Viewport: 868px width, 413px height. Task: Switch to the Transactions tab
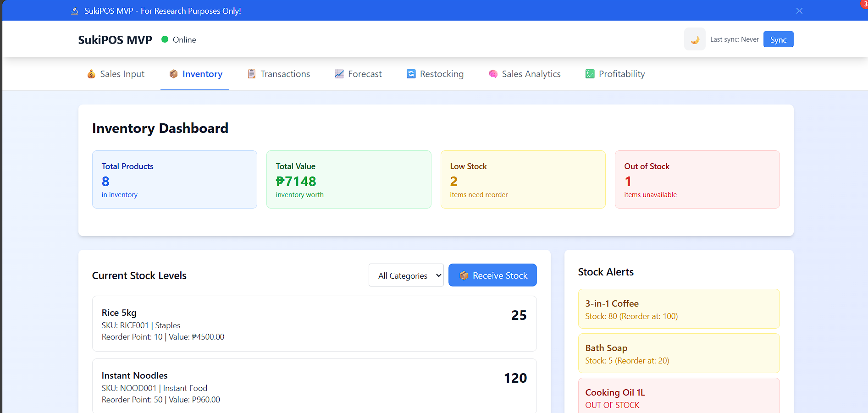(x=285, y=74)
